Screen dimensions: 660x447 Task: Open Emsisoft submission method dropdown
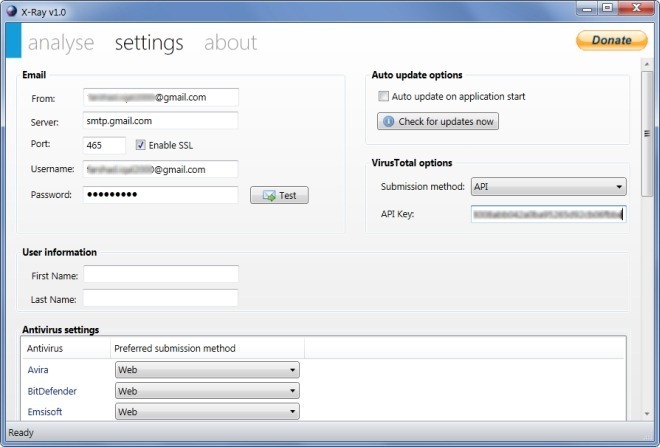(x=207, y=412)
